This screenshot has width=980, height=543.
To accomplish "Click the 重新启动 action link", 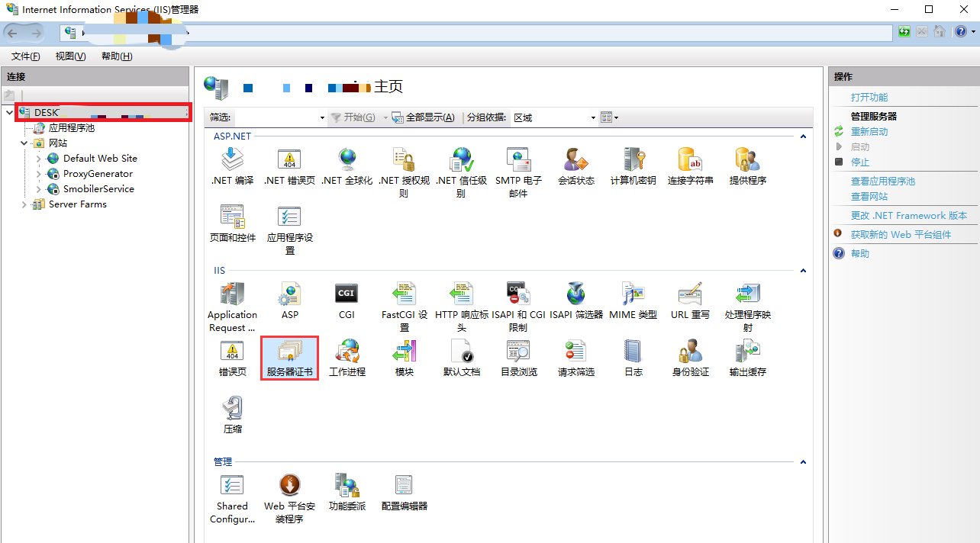I will 869,132.
